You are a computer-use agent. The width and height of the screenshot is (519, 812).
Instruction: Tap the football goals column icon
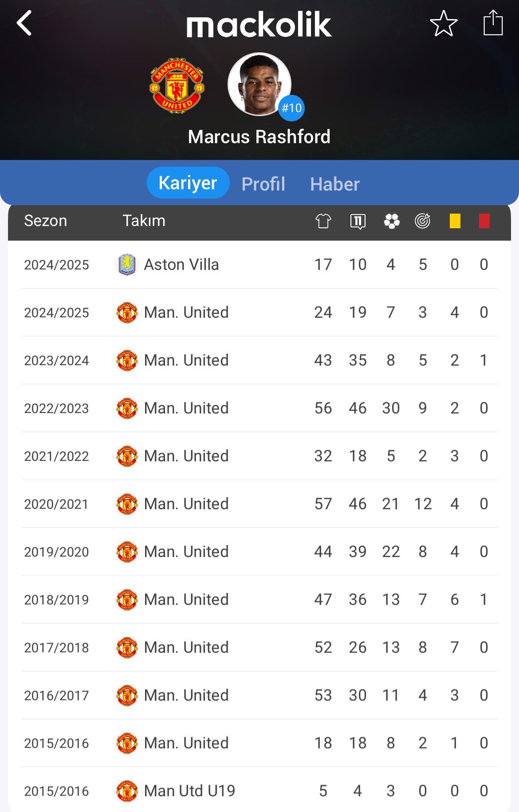tap(392, 221)
